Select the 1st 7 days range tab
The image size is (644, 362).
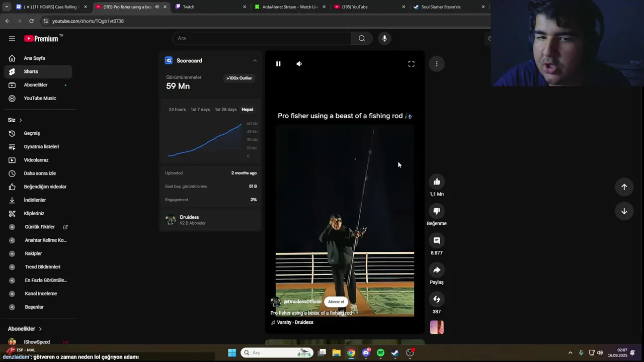[x=200, y=109]
